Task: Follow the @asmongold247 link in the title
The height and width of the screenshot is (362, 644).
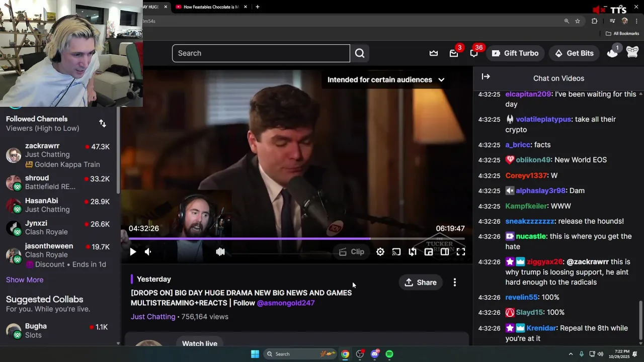Action: [x=286, y=303]
